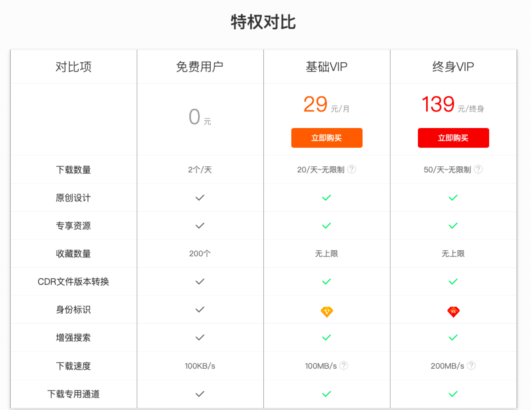532x410 pixels.
Task: Click the gray check for 免费用户 增强搜索
Action: [x=200, y=337]
